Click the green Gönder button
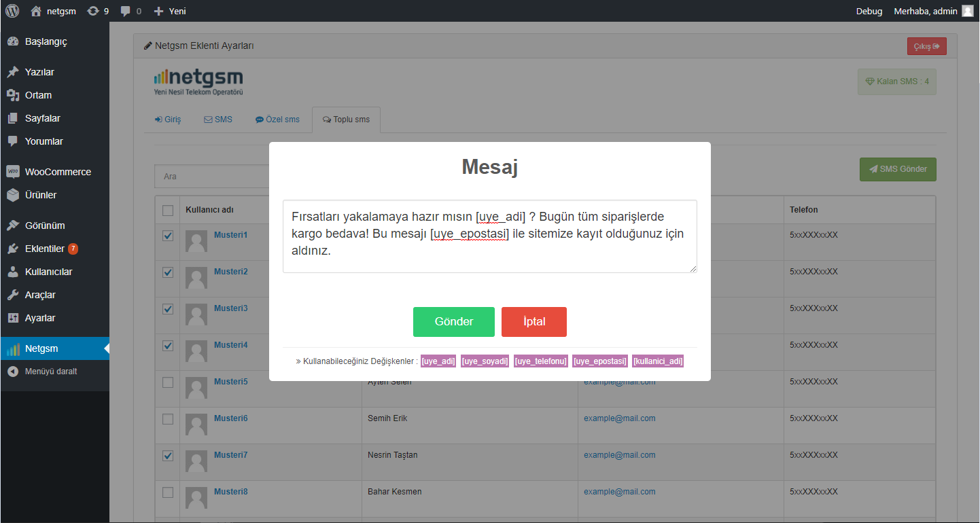This screenshot has height=523, width=980. 454,322
